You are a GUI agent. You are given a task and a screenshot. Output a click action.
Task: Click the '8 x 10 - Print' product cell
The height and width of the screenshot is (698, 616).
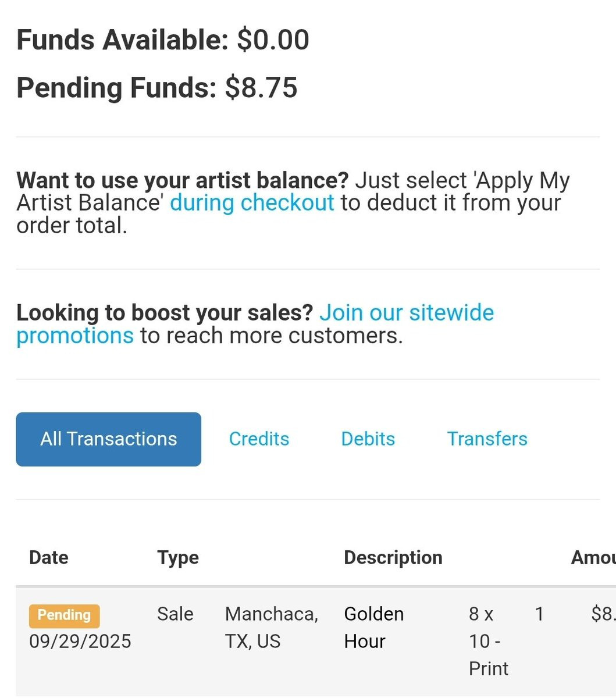pyautogui.click(x=488, y=641)
